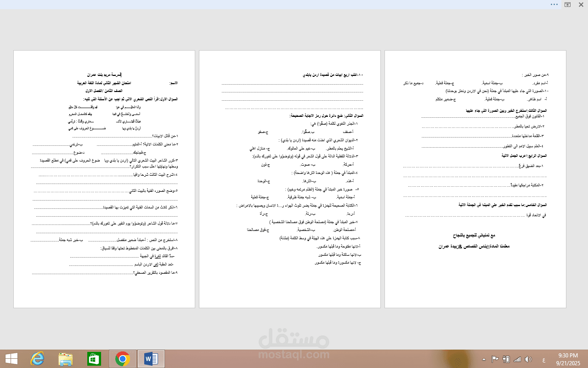Click the line 'الصف الثامن /الفصل الاول'
The height and width of the screenshot is (368, 588).
pos(104,91)
